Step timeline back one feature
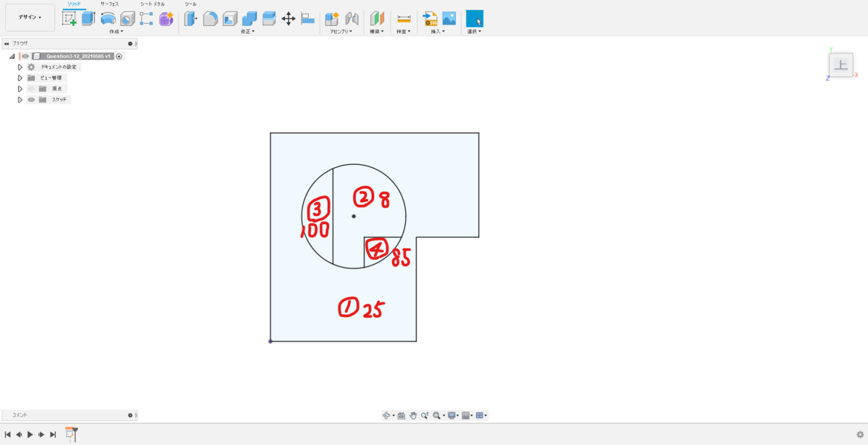868x445 pixels. tap(19, 434)
